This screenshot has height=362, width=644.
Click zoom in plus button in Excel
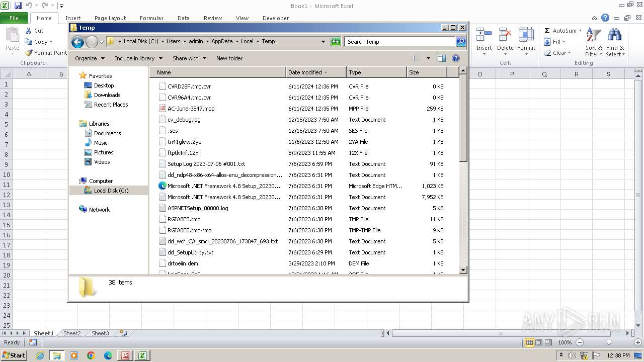tap(637, 342)
